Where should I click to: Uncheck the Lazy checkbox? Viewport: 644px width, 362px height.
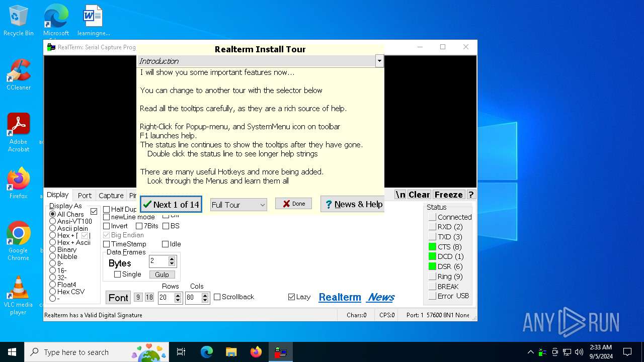(x=291, y=297)
